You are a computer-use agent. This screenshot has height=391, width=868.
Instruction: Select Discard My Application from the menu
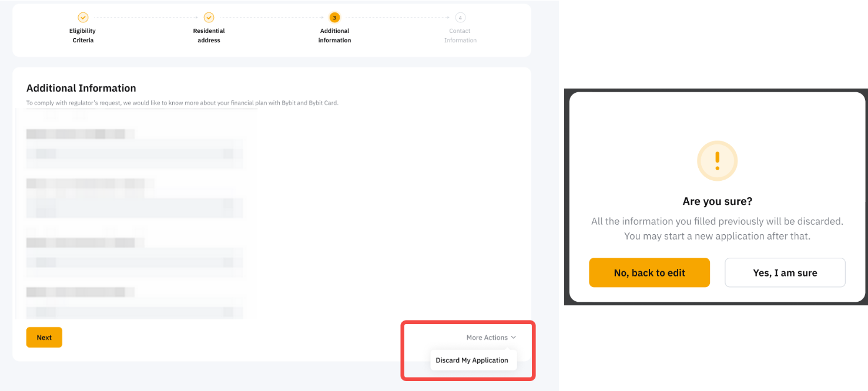click(472, 360)
